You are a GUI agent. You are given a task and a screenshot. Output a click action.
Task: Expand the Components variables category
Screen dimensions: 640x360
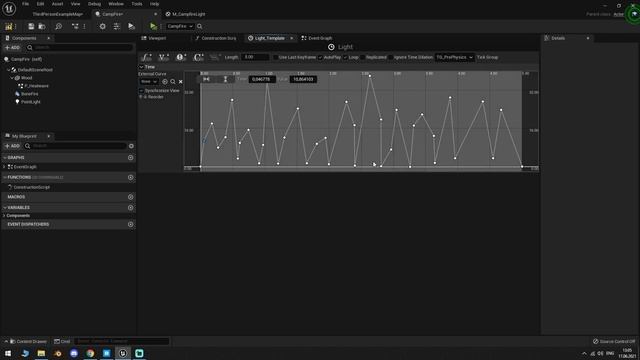[4, 216]
